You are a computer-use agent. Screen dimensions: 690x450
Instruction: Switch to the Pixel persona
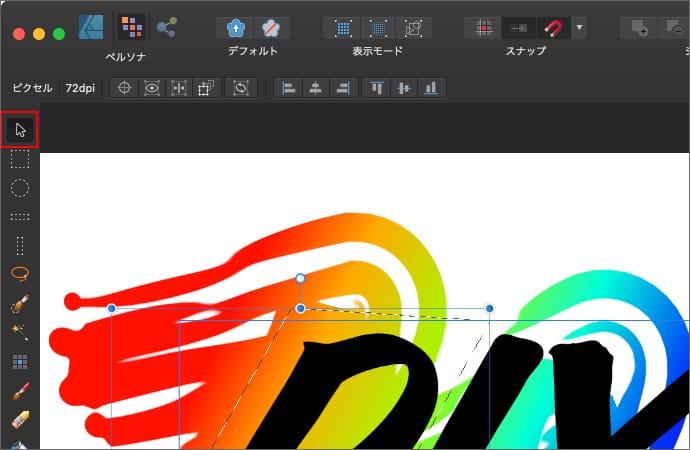(131, 27)
